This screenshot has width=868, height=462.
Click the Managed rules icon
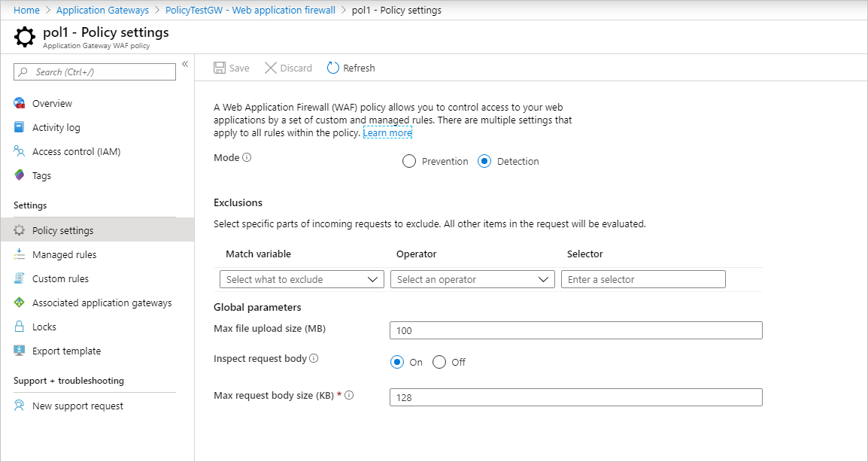click(x=20, y=255)
